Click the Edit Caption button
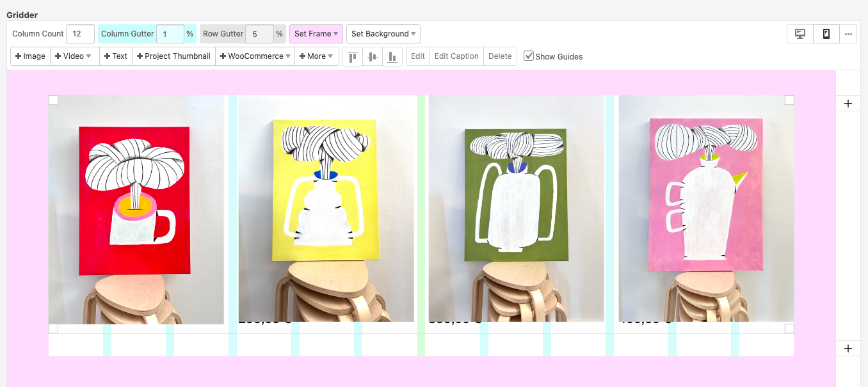Screen dimensions: 868x387 click(x=456, y=56)
